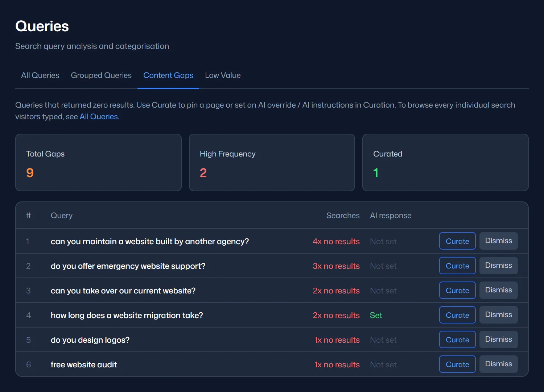The height and width of the screenshot is (392, 544).
Task: Click 'Not set' in the logos query row
Action: 383,340
